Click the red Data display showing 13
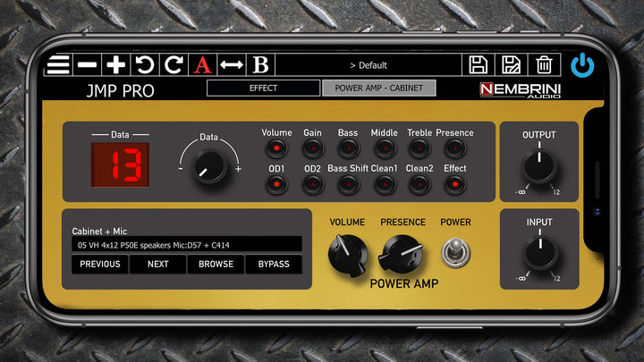Image resolution: width=644 pixels, height=362 pixels. pos(121,165)
